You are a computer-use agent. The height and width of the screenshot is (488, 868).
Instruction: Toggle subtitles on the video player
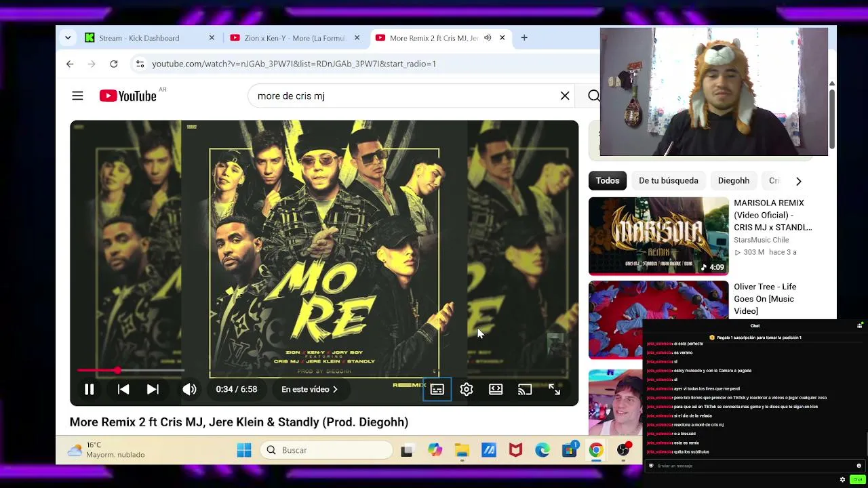(x=437, y=390)
